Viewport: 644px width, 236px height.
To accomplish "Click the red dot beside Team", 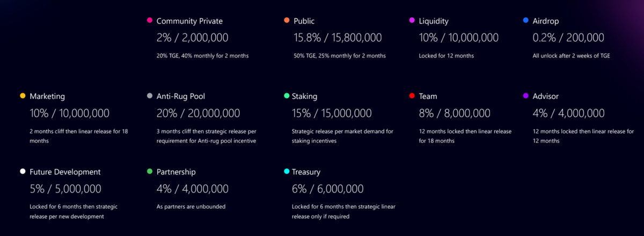I will click(412, 96).
